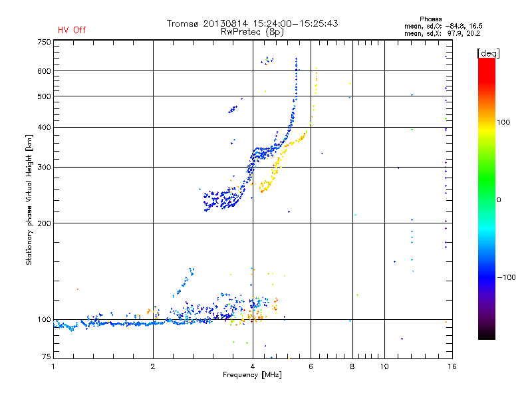This screenshot has height=399, width=532.
Task: Click the "4" frequency axis label
Action: pyautogui.click(x=253, y=366)
